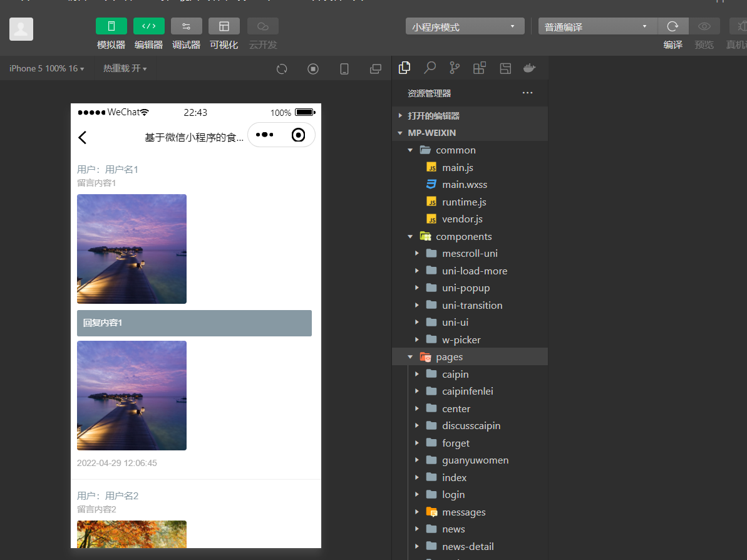Expand the login folder
The width and height of the screenshot is (747, 560).
pyautogui.click(x=470, y=495)
